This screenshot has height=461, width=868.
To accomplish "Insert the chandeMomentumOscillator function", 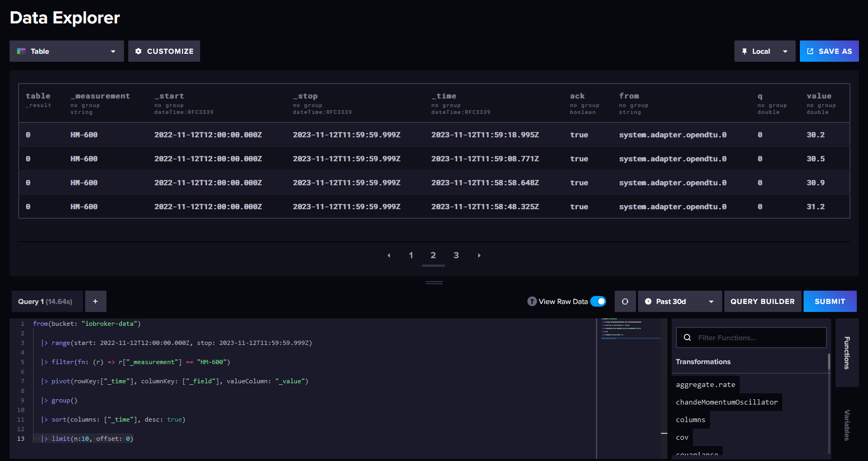I will pos(727,402).
